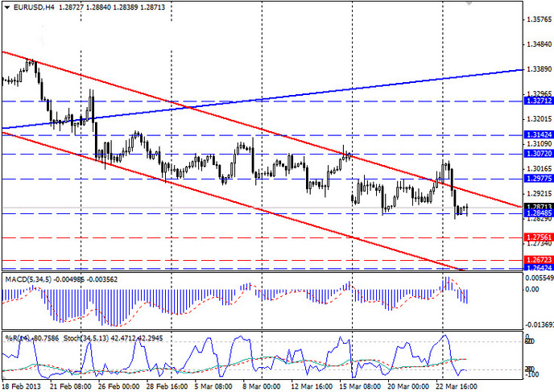Click the 26 Feb 00:00 time label
This screenshot has height=392, width=554.
click(x=118, y=386)
